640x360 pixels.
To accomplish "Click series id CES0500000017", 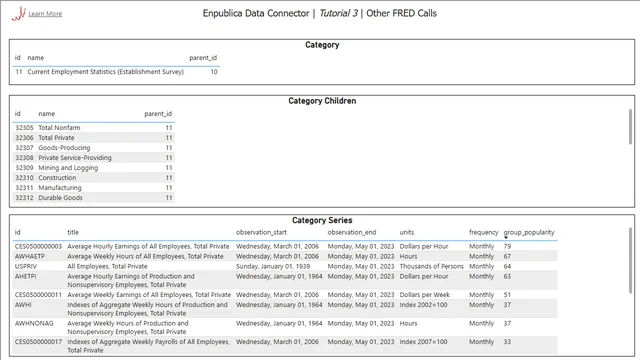I will 38,342.
